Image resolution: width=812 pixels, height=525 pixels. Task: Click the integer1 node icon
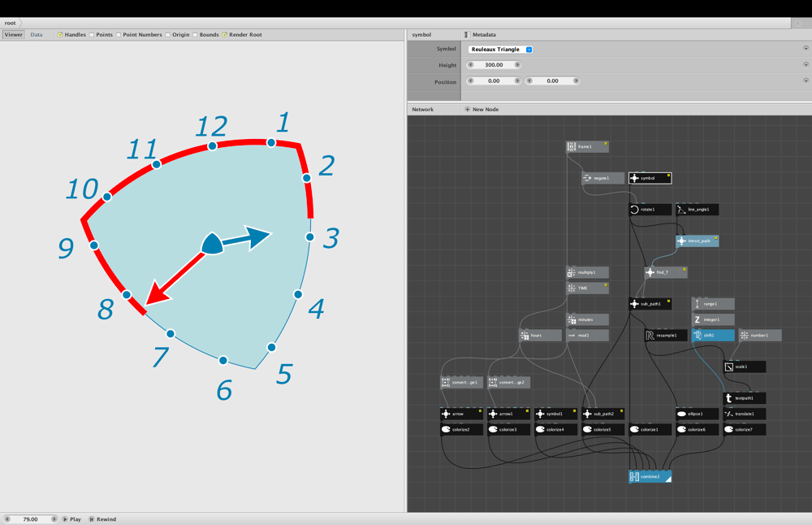click(x=697, y=319)
